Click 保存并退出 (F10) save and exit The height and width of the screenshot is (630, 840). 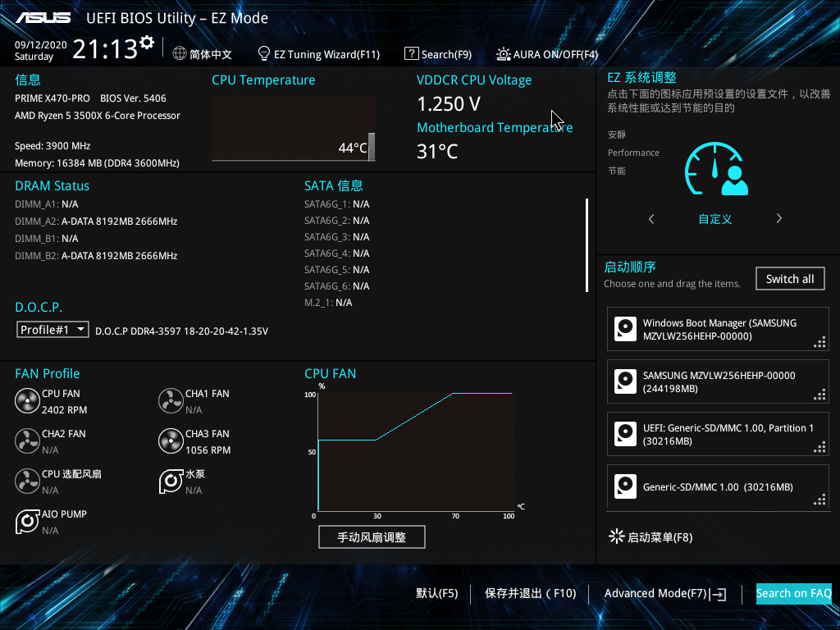[531, 593]
